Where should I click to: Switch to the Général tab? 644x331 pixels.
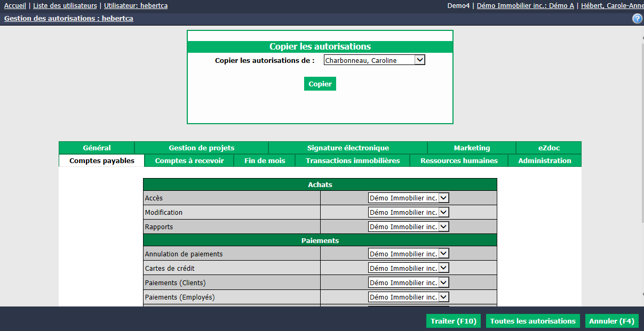pyautogui.click(x=97, y=148)
